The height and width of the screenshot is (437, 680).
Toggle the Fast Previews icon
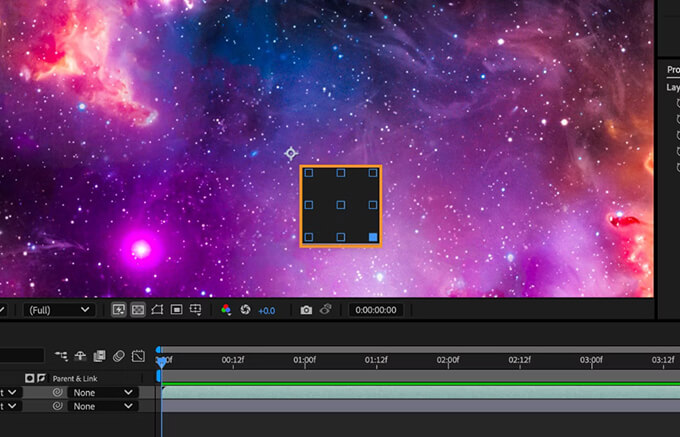(x=118, y=310)
